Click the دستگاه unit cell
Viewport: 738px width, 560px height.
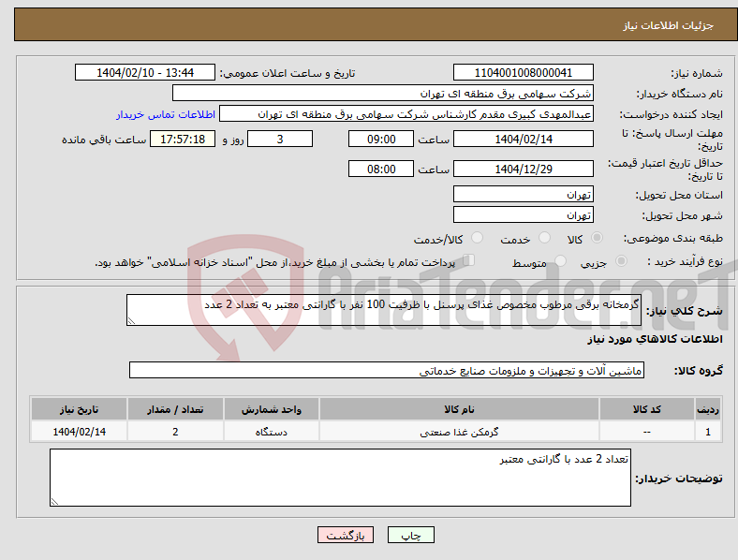coord(271,431)
